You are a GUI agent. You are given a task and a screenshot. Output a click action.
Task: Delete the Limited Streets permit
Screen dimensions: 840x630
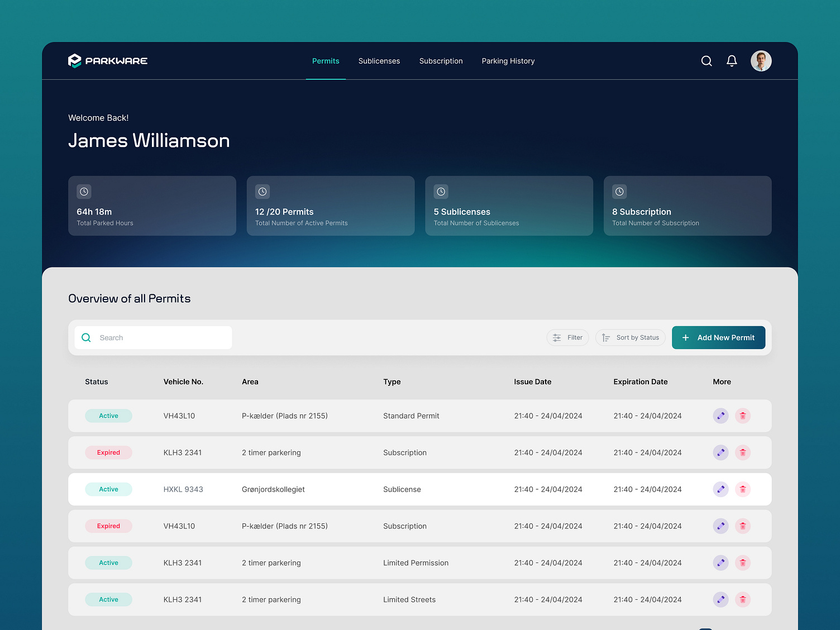742,599
